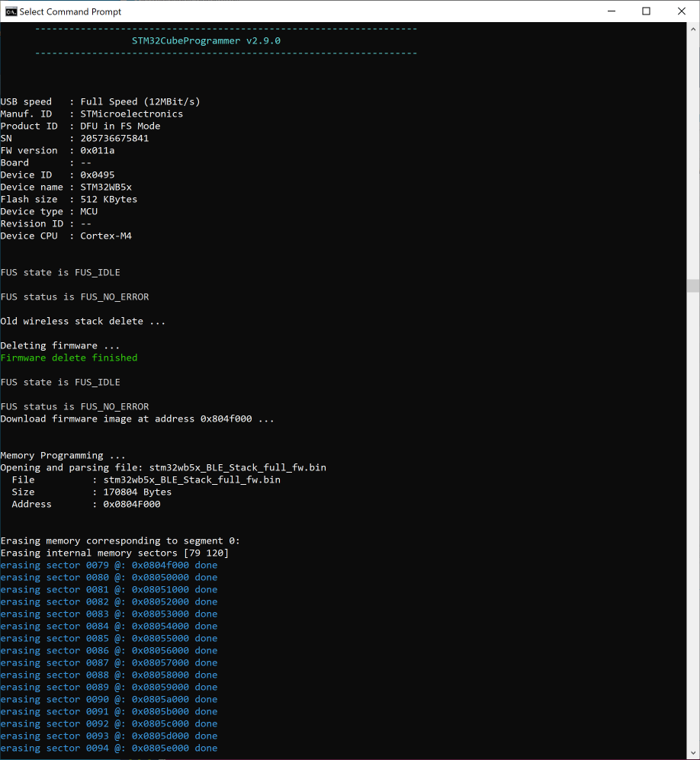Click erasing sector 0082 line
Viewport: 700px width, 760px height.
point(109,601)
